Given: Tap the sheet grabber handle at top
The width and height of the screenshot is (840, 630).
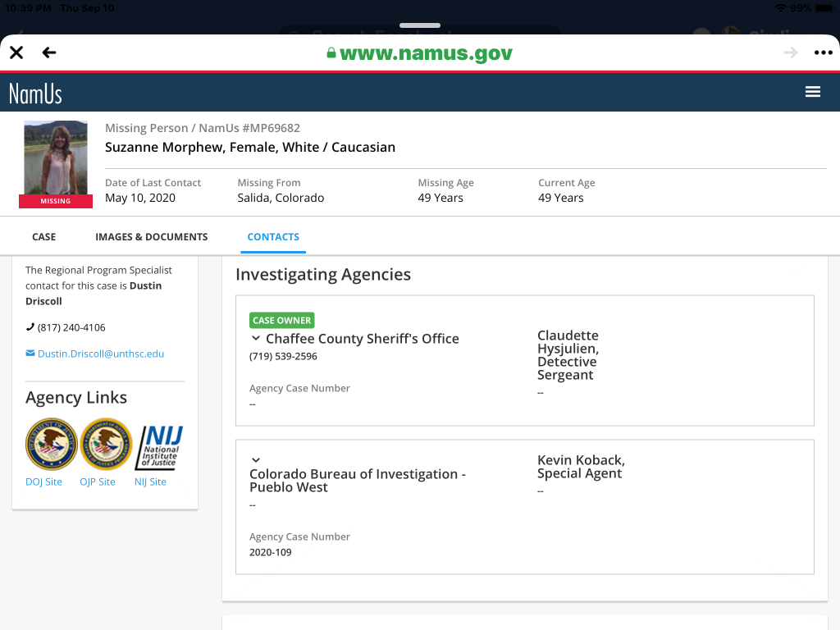Looking at the screenshot, I should coord(420,26).
